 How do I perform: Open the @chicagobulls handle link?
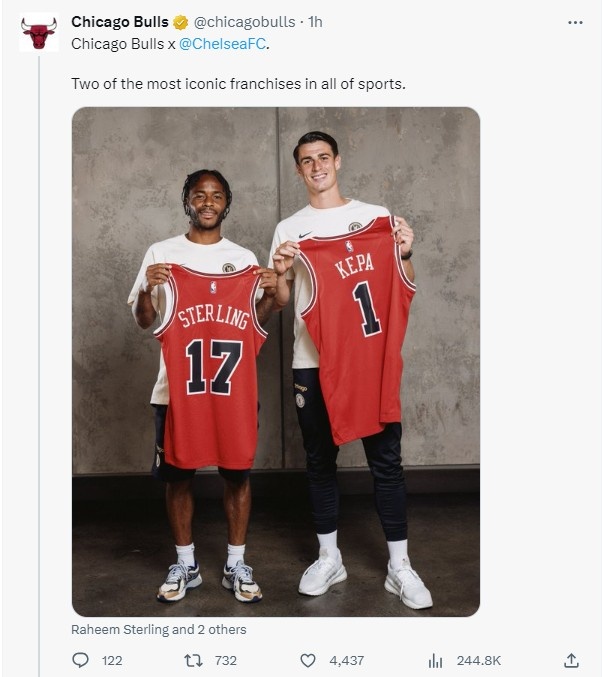pos(244,22)
